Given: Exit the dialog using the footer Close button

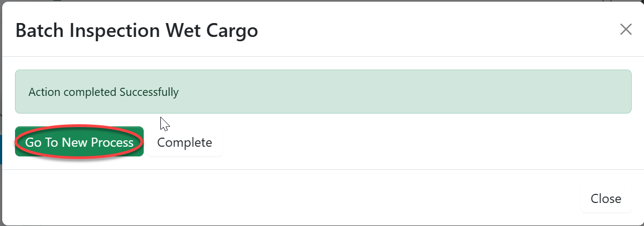Looking at the screenshot, I should pyautogui.click(x=606, y=199).
